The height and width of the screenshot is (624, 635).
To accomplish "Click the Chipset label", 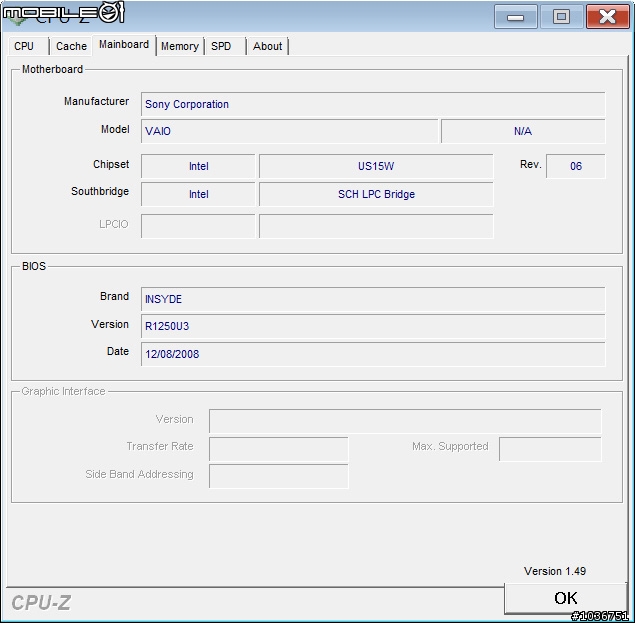I will [x=111, y=164].
